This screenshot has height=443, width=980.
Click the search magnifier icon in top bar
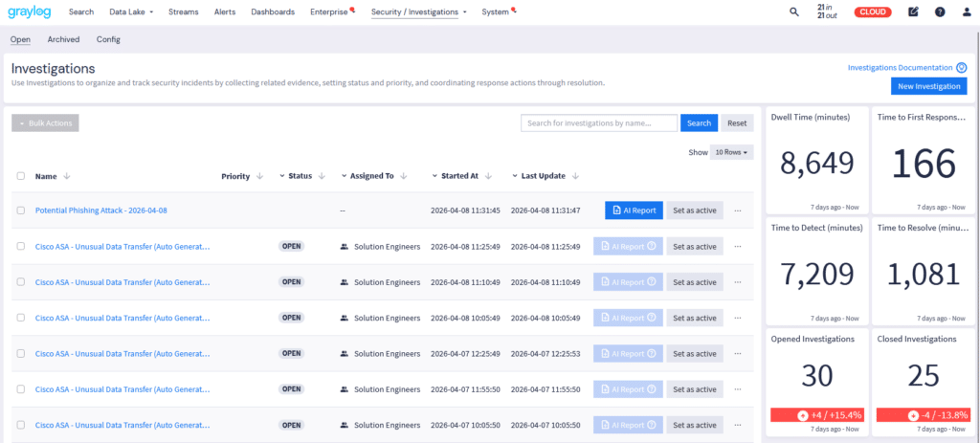[793, 12]
